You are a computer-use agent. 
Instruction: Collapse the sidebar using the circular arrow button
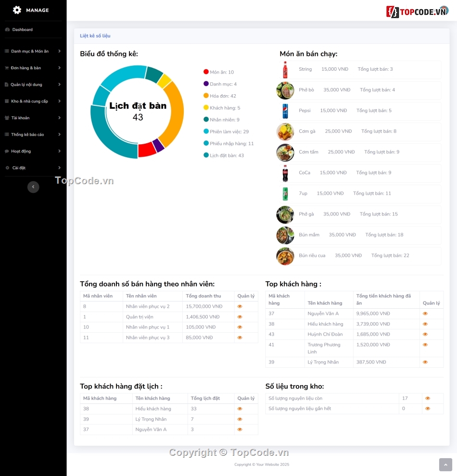pos(33,187)
